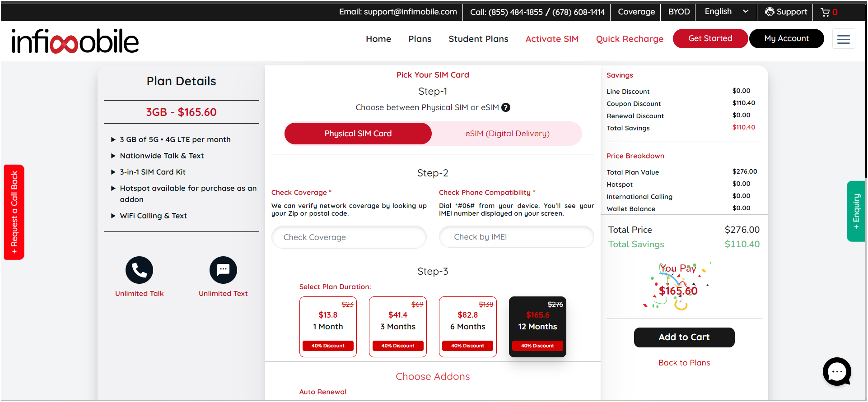Click the Get Started button
This screenshot has height=402, width=868.
click(710, 38)
